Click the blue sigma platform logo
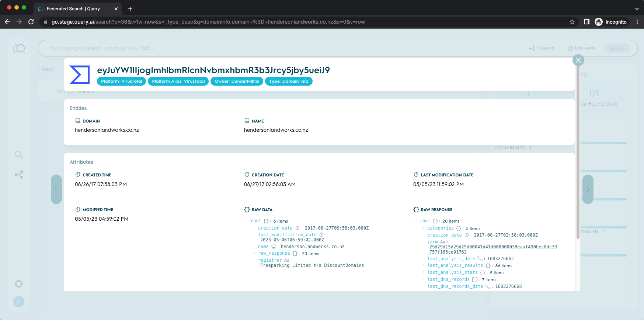This screenshot has height=320, width=644. tap(80, 75)
